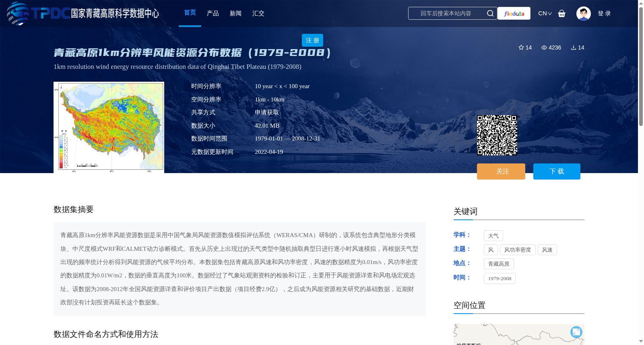Click the blue 下载 download button

pos(557,171)
